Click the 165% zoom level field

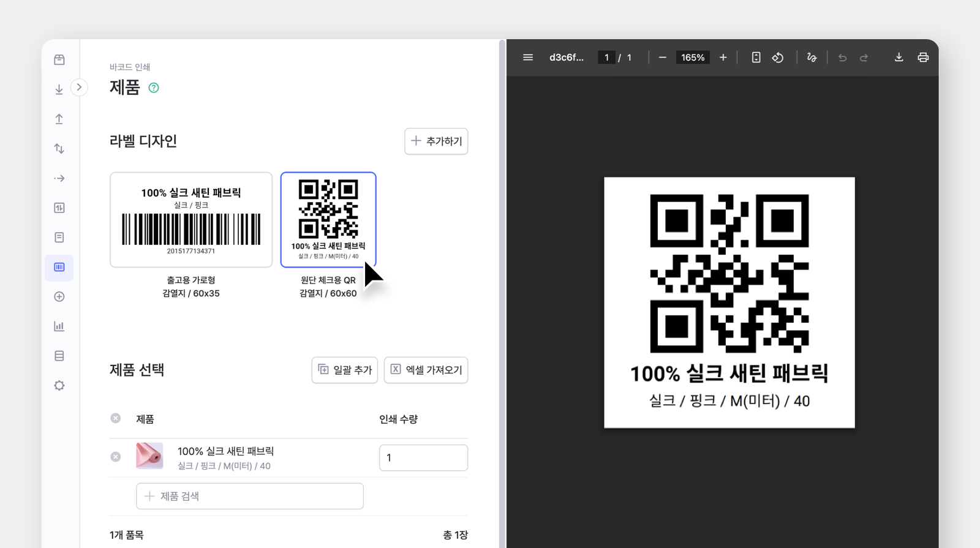point(693,58)
